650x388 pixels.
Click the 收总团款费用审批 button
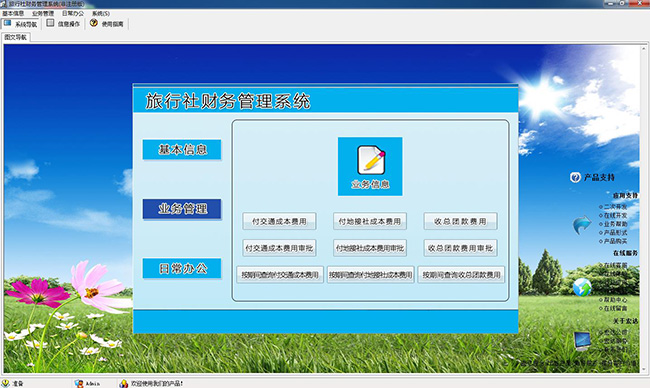(460, 248)
